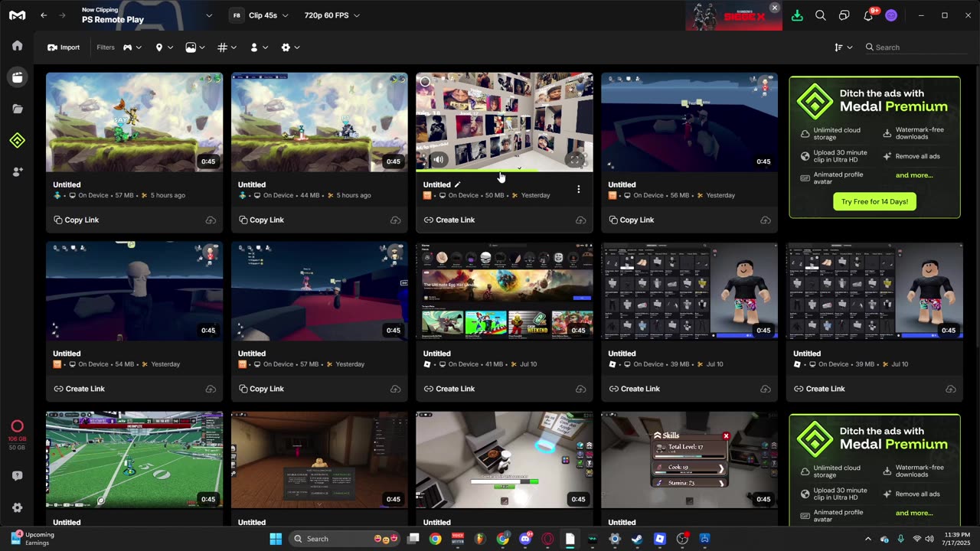Screen dimensions: 980x551
Task: Click Create Link on the 41 MB clip
Action: 449,389
